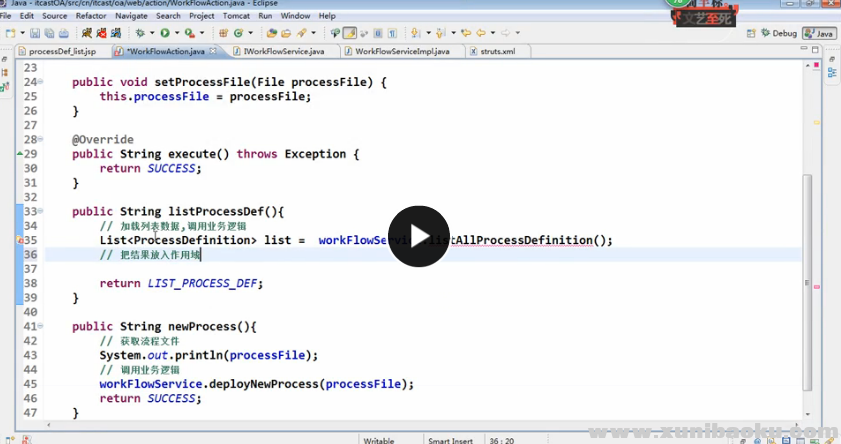This screenshot has width=841, height=444.
Task: Open the Run button dropdown arrow
Action: (x=176, y=33)
